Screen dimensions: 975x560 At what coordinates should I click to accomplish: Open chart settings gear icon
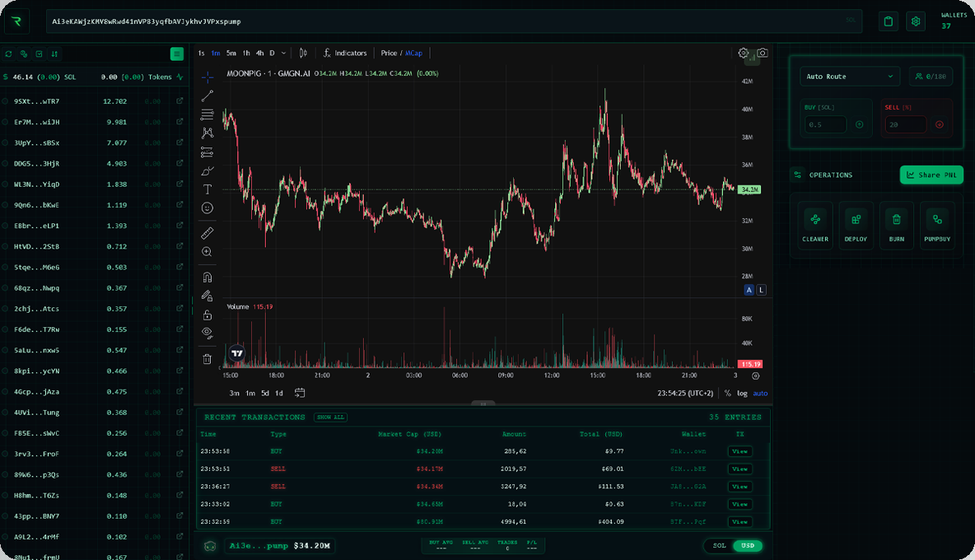(743, 53)
